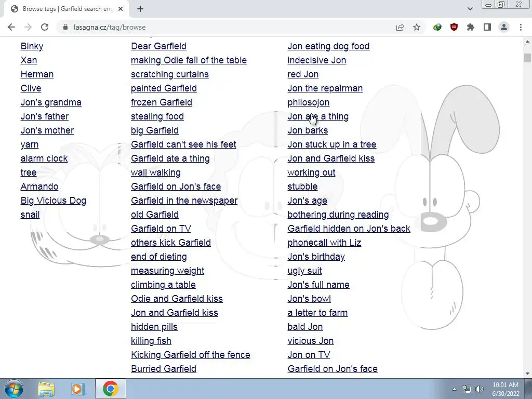Click the Chrome icon in the taskbar
Screen dimensions: 532x399
(x=110, y=389)
